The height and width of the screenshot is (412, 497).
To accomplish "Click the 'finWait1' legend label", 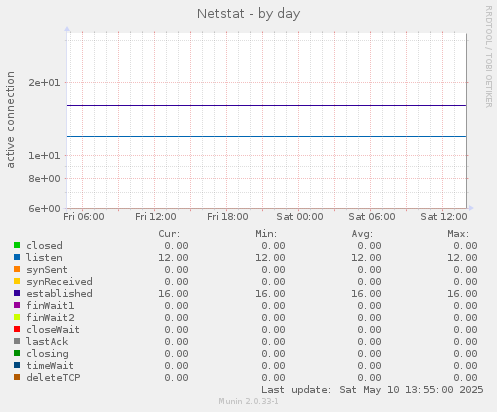I will pos(50,306).
